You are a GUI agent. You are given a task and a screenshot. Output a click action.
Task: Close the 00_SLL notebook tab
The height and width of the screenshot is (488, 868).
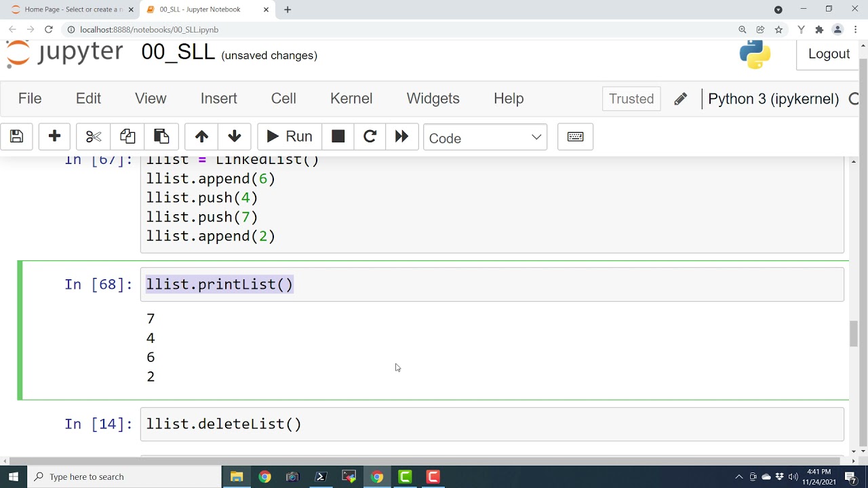click(266, 9)
